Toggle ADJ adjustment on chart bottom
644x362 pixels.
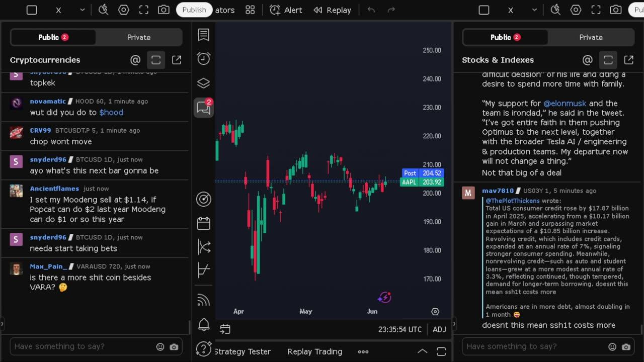point(439,329)
